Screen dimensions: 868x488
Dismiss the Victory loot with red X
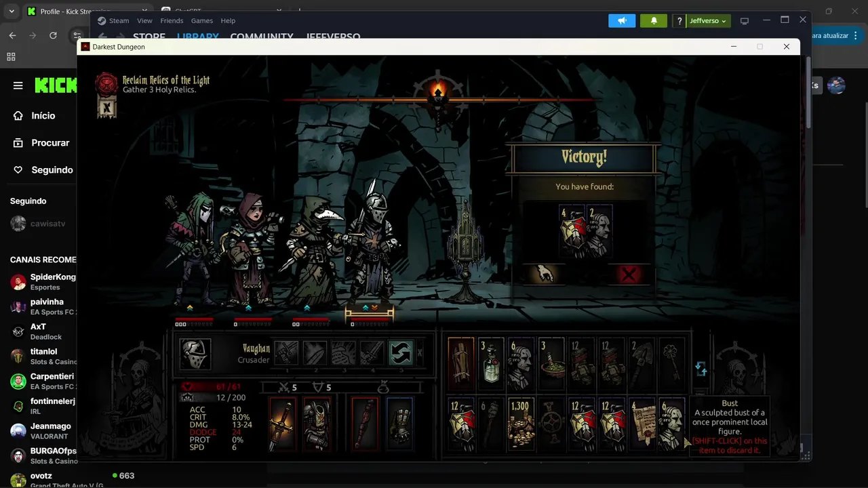click(x=629, y=274)
